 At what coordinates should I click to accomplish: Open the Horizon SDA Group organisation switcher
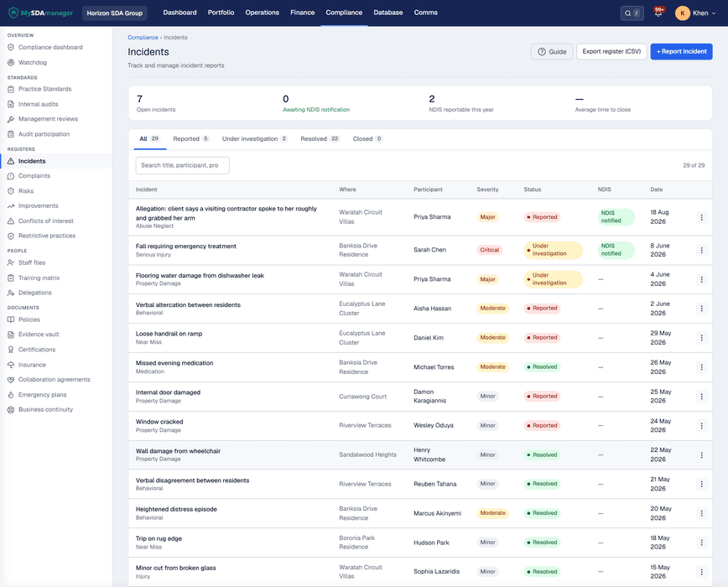coord(115,13)
